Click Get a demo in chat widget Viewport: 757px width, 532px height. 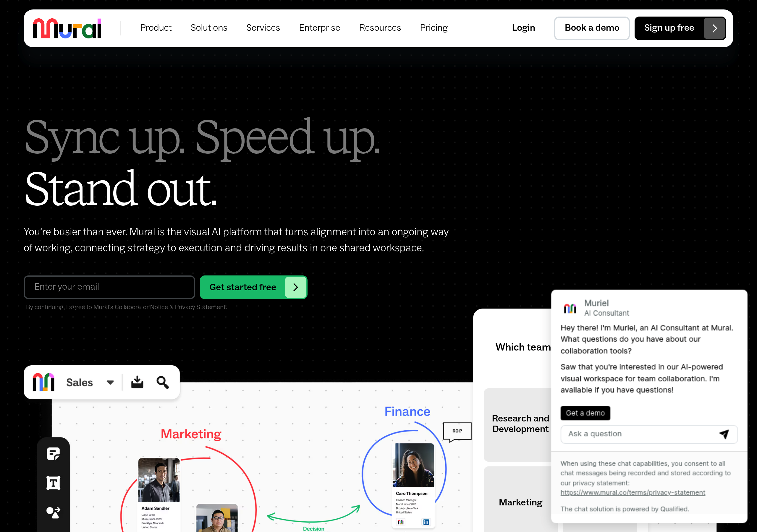(585, 413)
